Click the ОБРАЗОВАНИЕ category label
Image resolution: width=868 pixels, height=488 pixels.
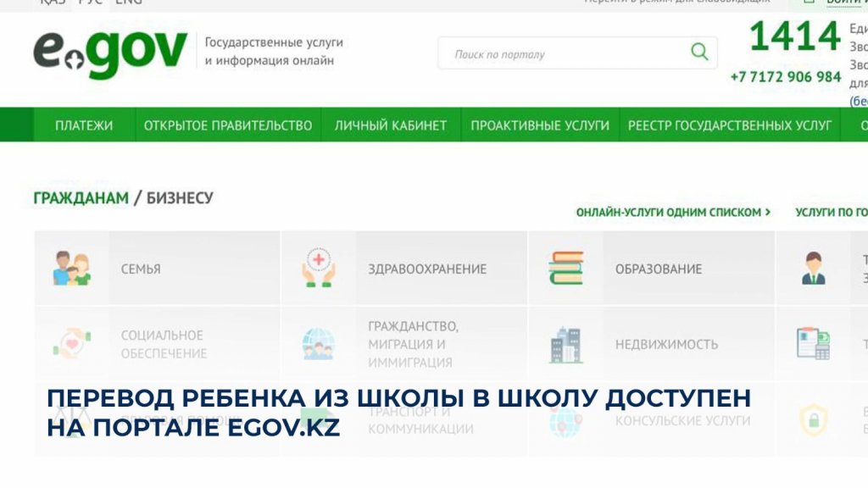(659, 269)
